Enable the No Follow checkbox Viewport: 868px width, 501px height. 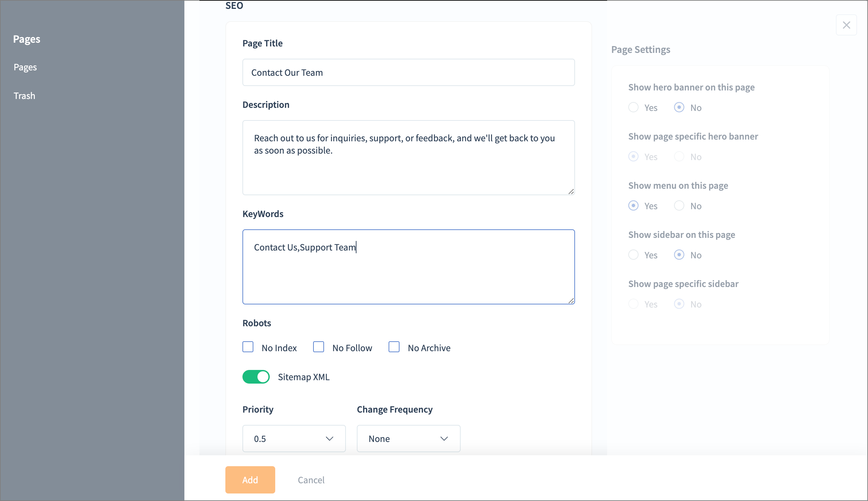pos(318,347)
